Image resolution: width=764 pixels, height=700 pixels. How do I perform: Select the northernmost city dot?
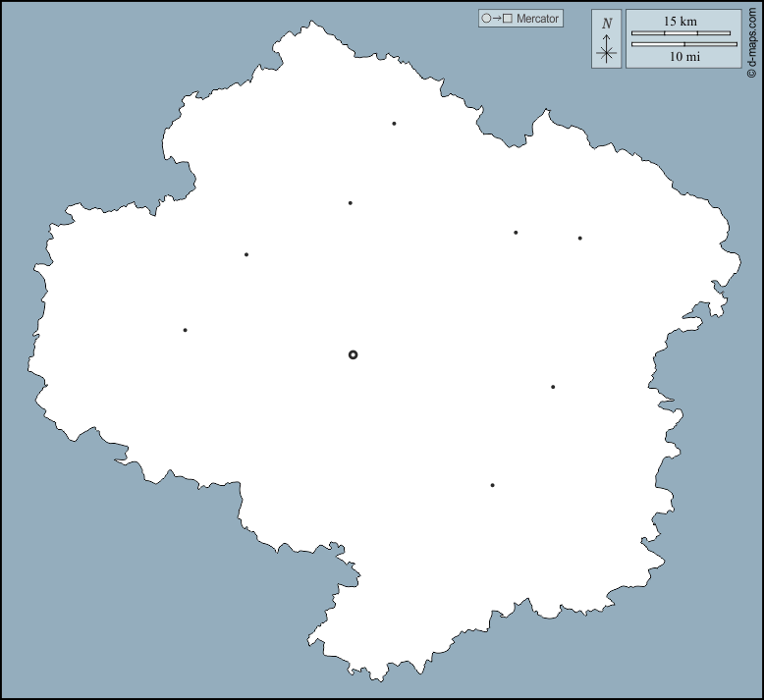[x=394, y=124]
